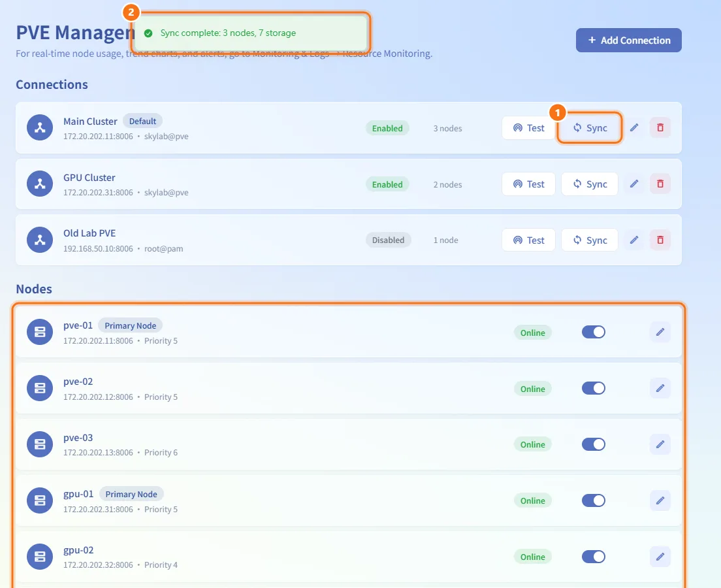
Task: Click the '1 node' count label
Action: point(445,240)
